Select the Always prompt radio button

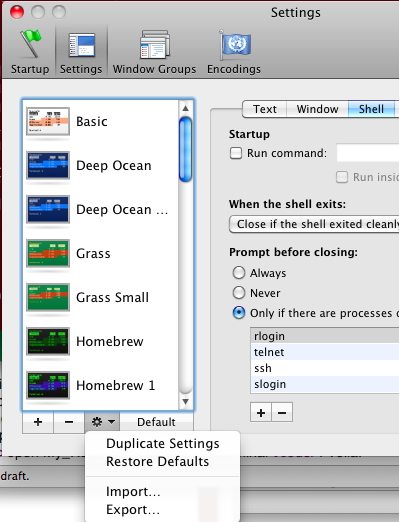click(x=239, y=273)
